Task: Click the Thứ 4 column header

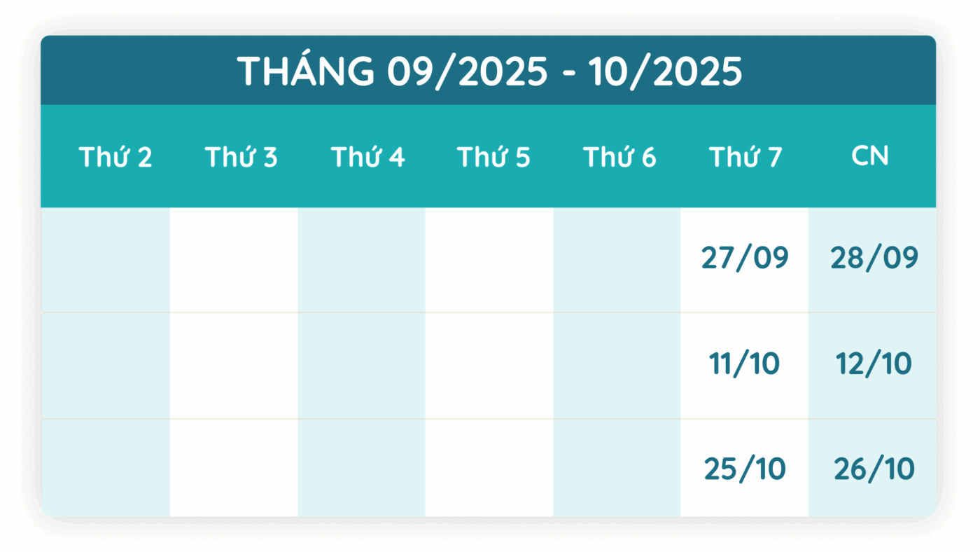Action: [x=367, y=158]
